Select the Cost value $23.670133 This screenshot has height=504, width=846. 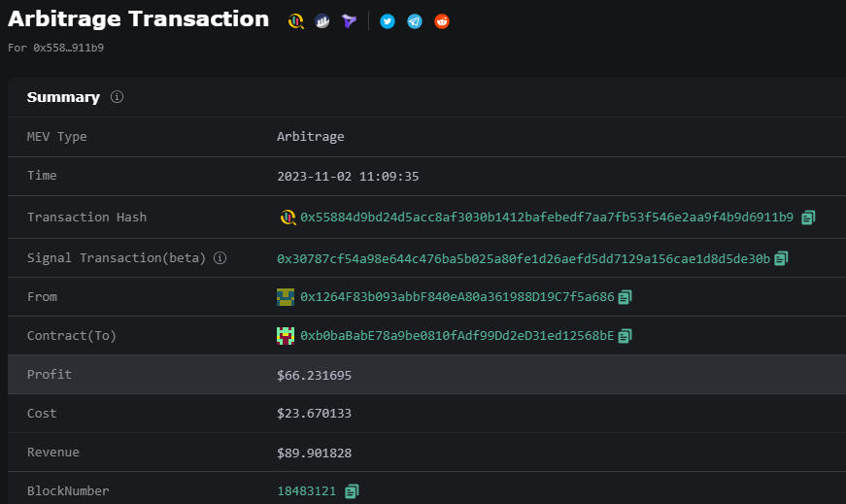(314, 414)
